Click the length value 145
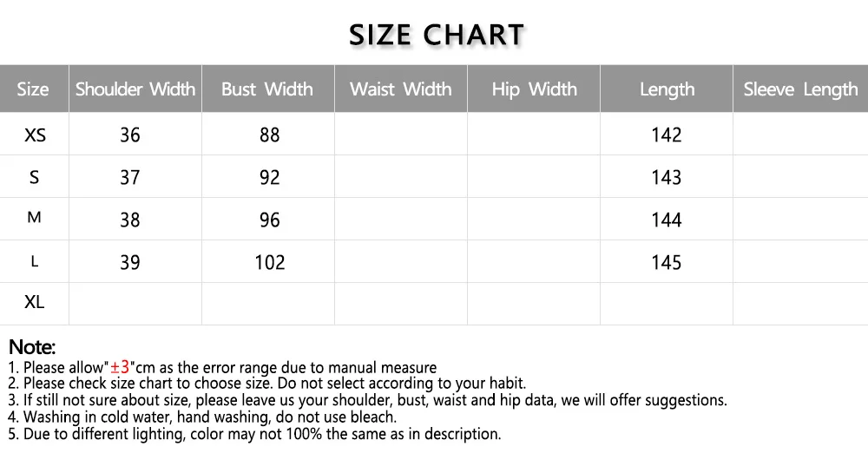This screenshot has height=453, width=868. click(666, 262)
